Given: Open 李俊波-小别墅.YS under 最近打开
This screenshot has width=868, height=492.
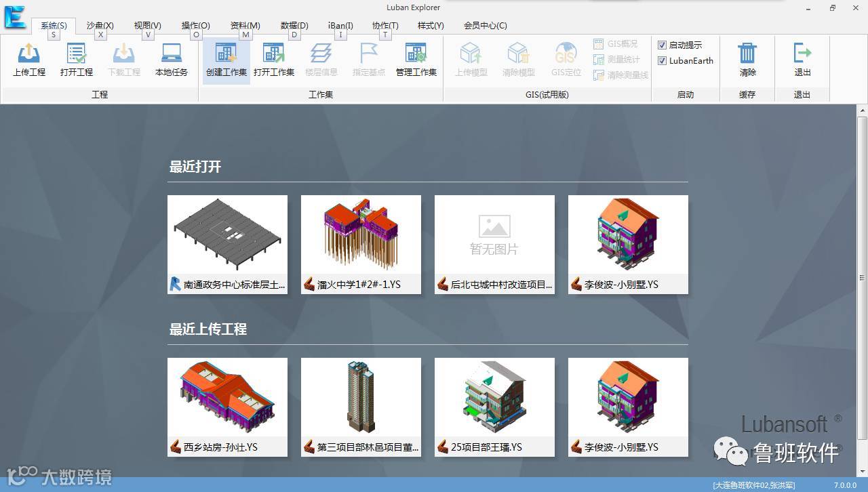Looking at the screenshot, I should 628,245.
